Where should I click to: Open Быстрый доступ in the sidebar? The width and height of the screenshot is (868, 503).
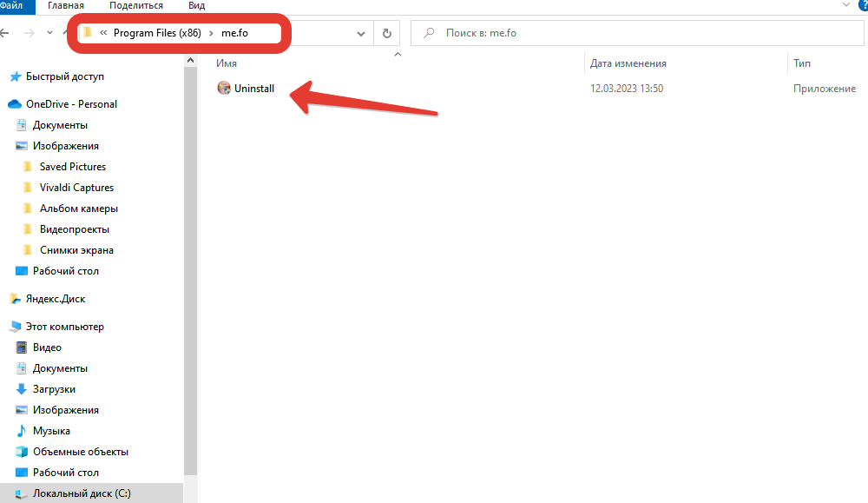(x=65, y=76)
